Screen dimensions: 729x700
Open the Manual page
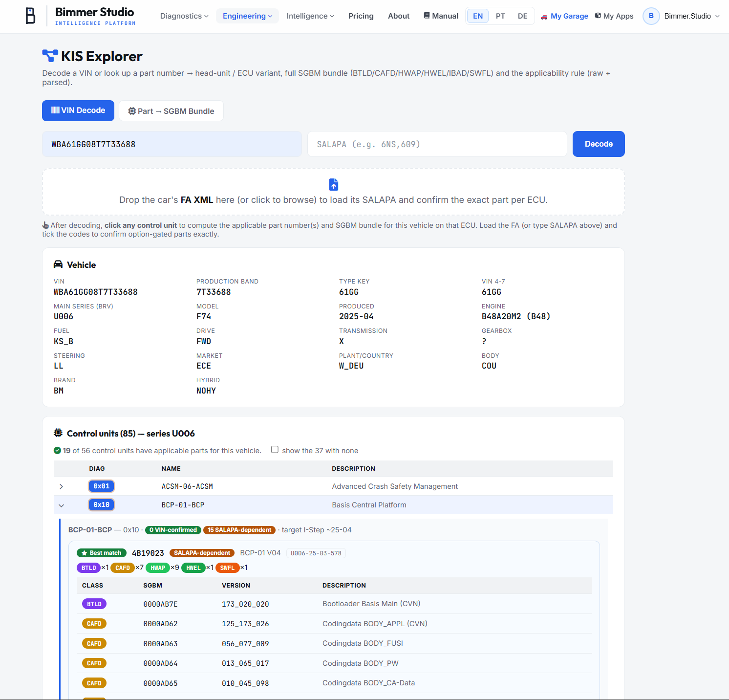[441, 16]
